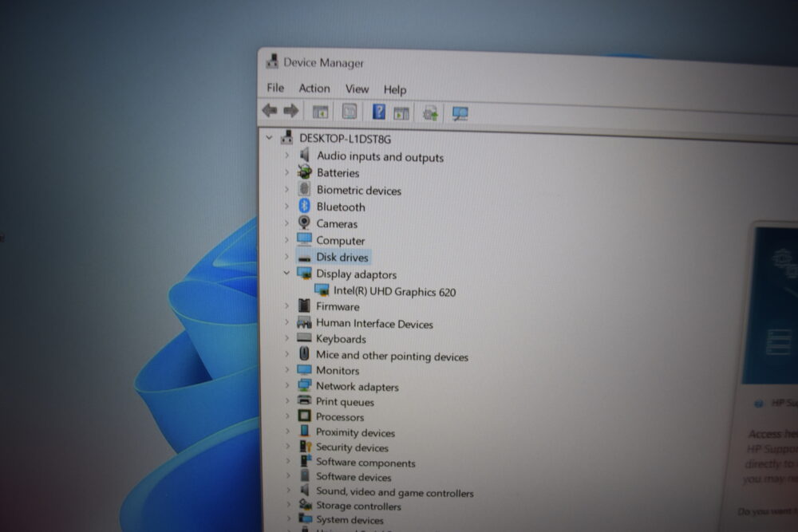
Task: Expand the Sound, video and game controllers category
Action: point(289,490)
